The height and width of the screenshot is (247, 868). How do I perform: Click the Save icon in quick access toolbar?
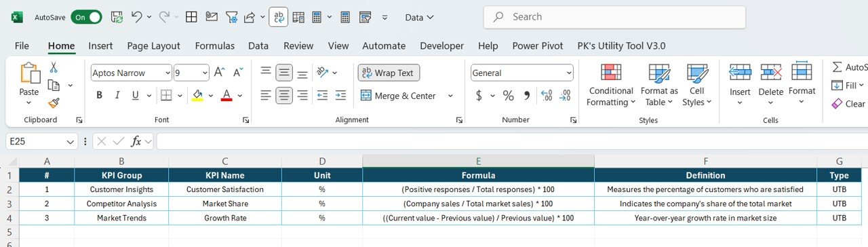116,17
